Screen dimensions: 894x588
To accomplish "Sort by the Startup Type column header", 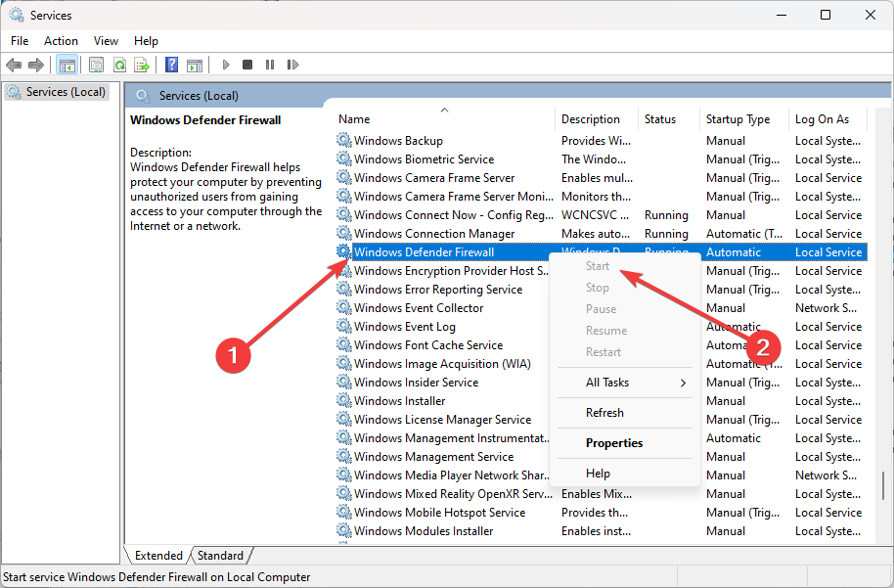I will coord(744,119).
